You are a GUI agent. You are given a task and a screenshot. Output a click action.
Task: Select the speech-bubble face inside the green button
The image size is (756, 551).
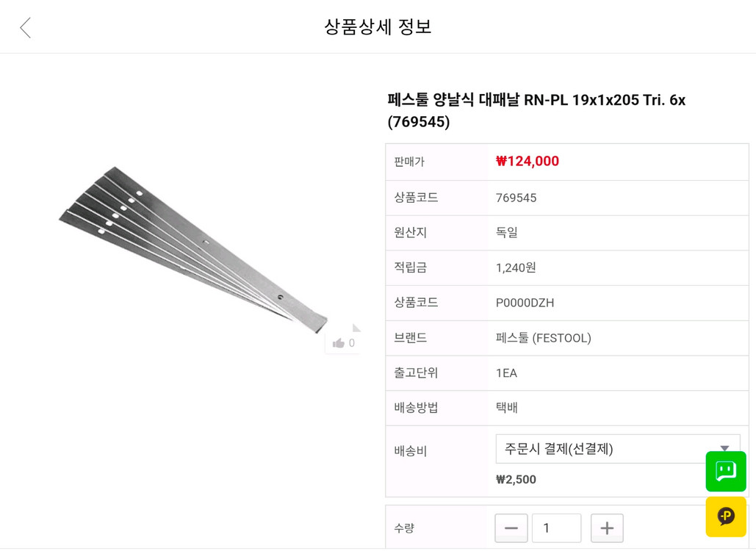click(725, 472)
